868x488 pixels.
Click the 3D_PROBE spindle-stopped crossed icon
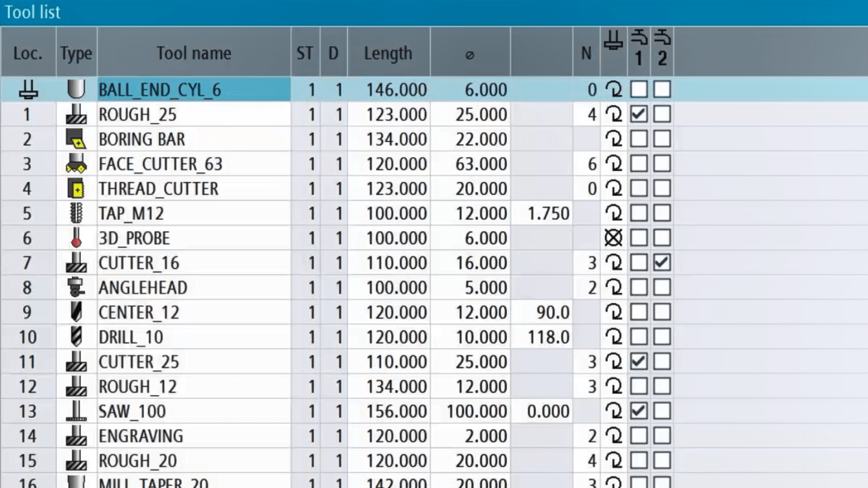613,238
